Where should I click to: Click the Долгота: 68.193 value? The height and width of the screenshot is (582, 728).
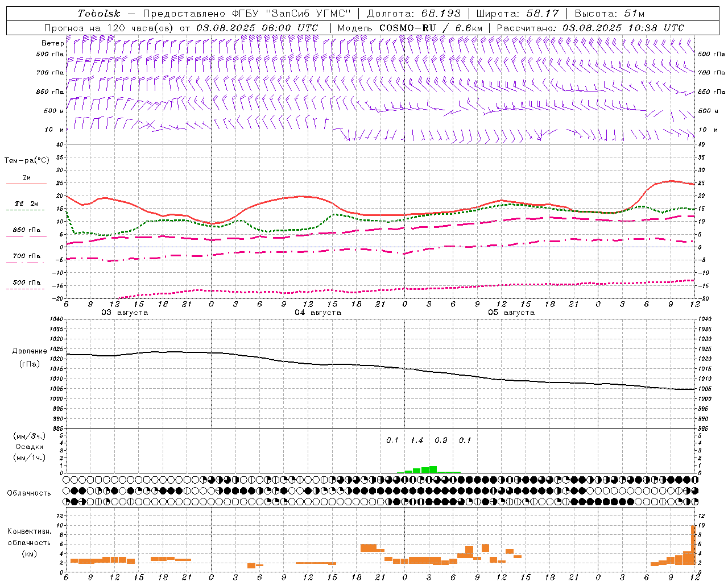[x=414, y=14]
